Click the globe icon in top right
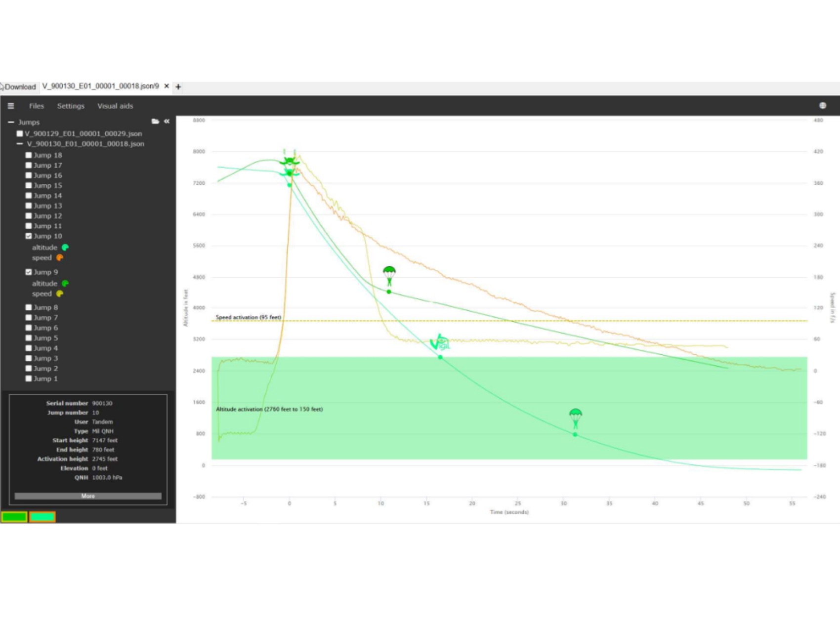The height and width of the screenshot is (630, 840). coord(823,106)
